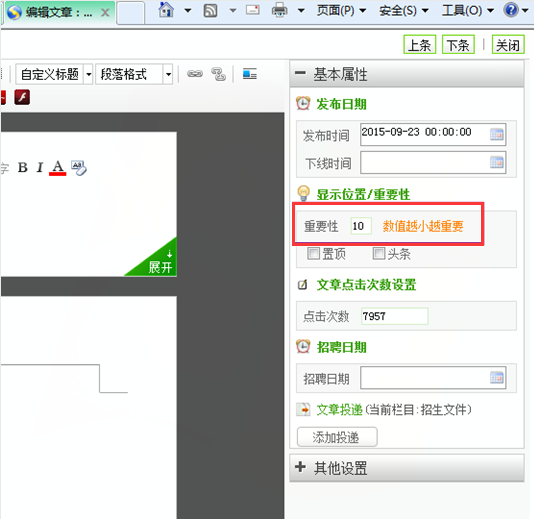Insert Flash with the red Flash icon
This screenshot has height=519, width=534.
22,97
